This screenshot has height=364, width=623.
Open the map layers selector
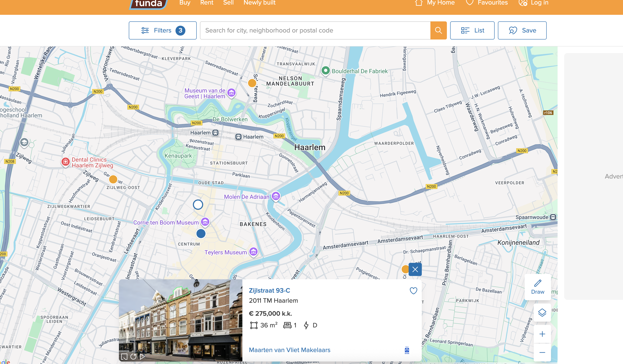click(542, 313)
